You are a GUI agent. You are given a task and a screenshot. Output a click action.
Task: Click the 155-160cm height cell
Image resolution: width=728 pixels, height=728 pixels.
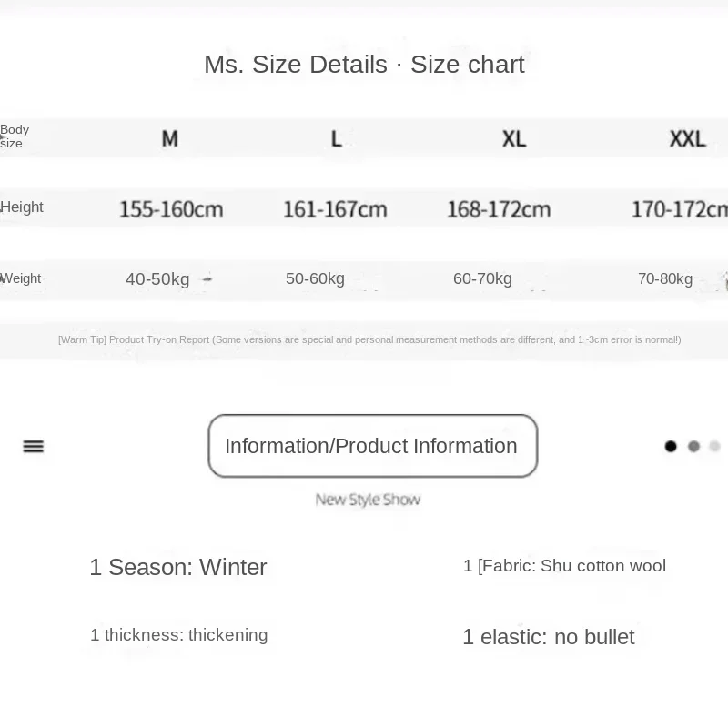pos(171,209)
